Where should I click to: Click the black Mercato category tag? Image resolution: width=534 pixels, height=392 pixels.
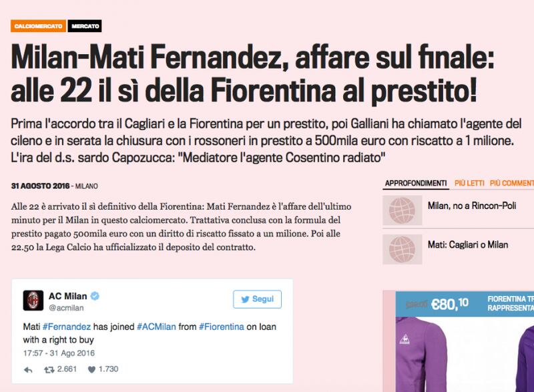click(85, 26)
